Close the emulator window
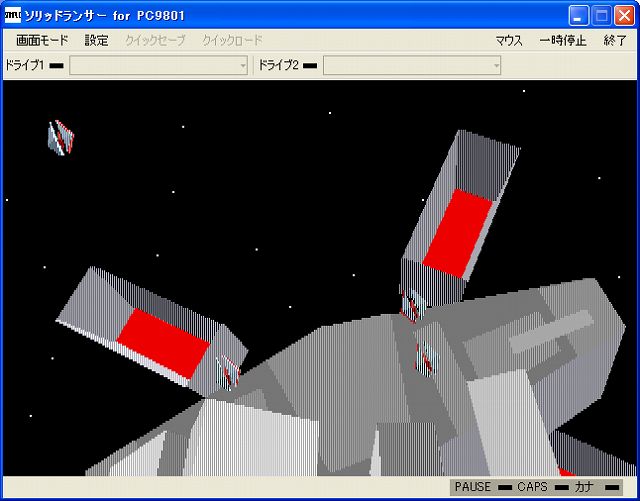 (x=624, y=16)
